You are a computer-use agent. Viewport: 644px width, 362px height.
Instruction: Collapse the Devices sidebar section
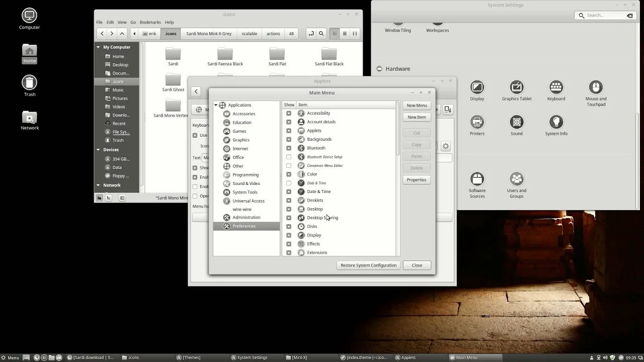coord(98,150)
